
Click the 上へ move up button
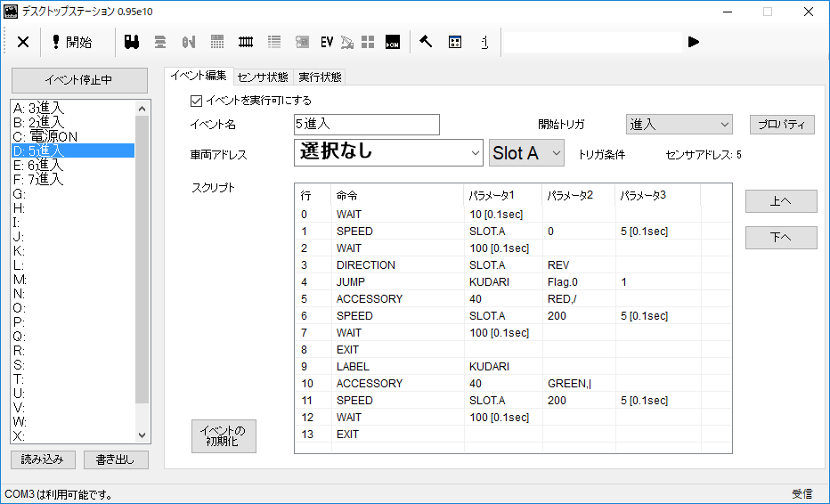coord(781,201)
